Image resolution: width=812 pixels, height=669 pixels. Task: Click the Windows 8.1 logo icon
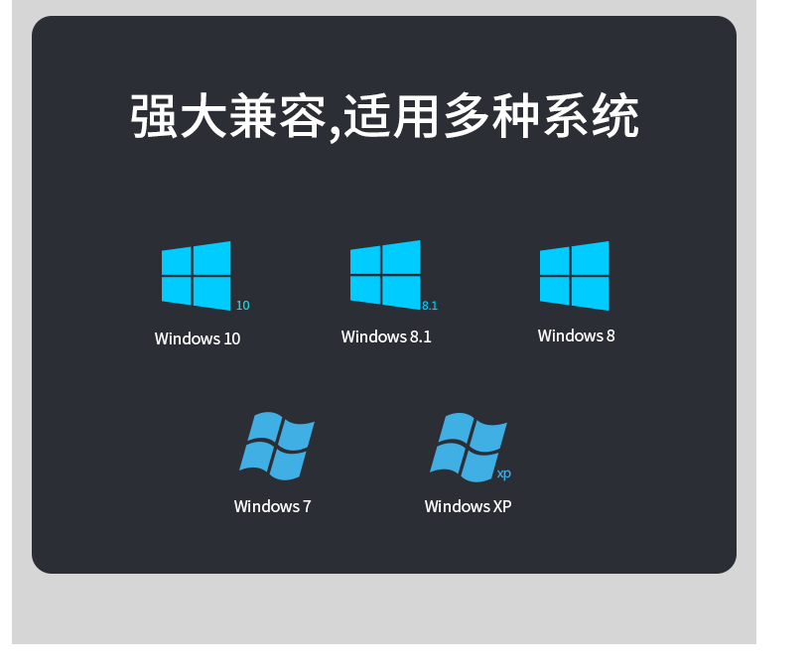tap(385, 275)
